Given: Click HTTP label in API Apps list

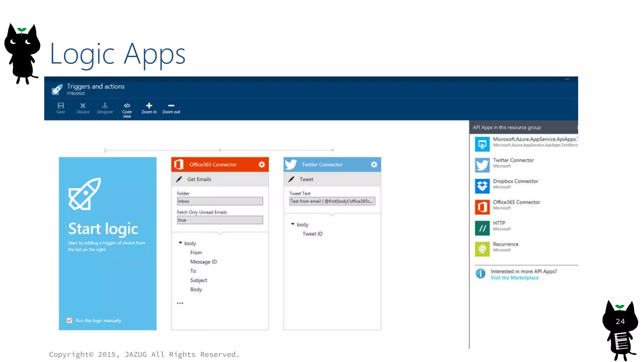Looking at the screenshot, I should tap(499, 223).
